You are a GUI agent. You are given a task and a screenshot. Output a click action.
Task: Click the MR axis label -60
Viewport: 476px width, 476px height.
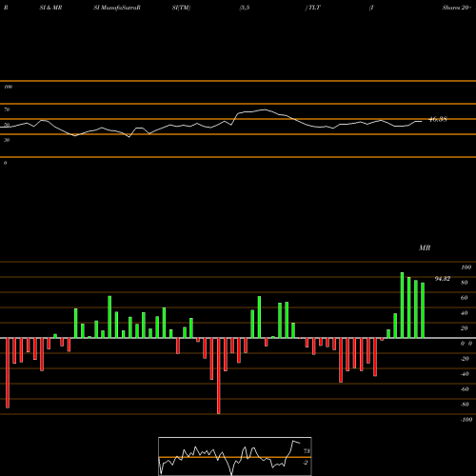[x=465, y=389]
